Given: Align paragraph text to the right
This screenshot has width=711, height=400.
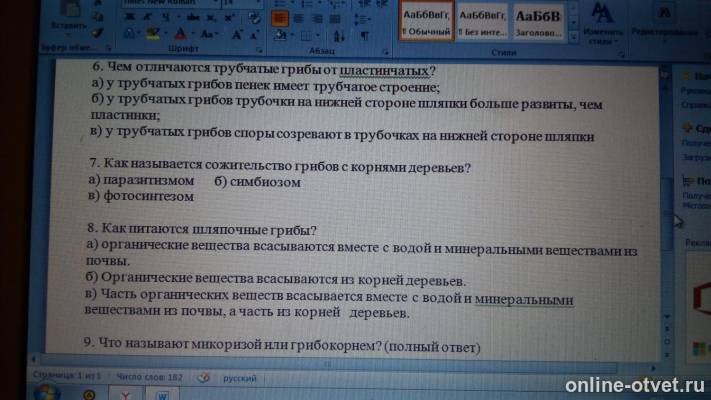Looking at the screenshot, I should [x=317, y=19].
